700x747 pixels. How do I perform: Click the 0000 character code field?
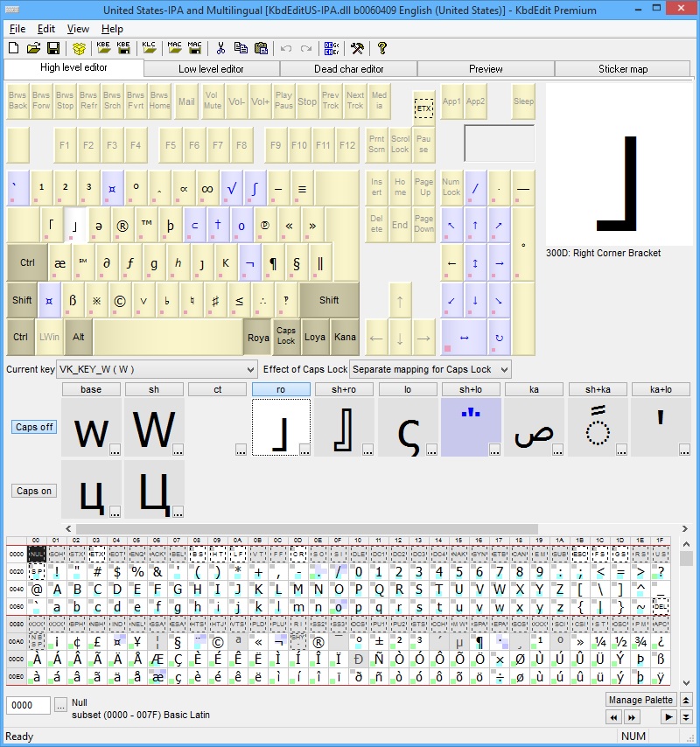[x=28, y=706]
